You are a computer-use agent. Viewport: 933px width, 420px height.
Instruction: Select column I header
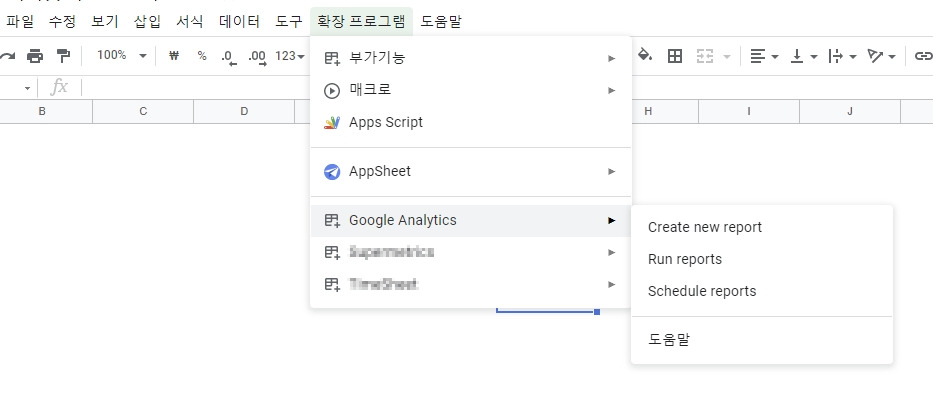[749, 111]
